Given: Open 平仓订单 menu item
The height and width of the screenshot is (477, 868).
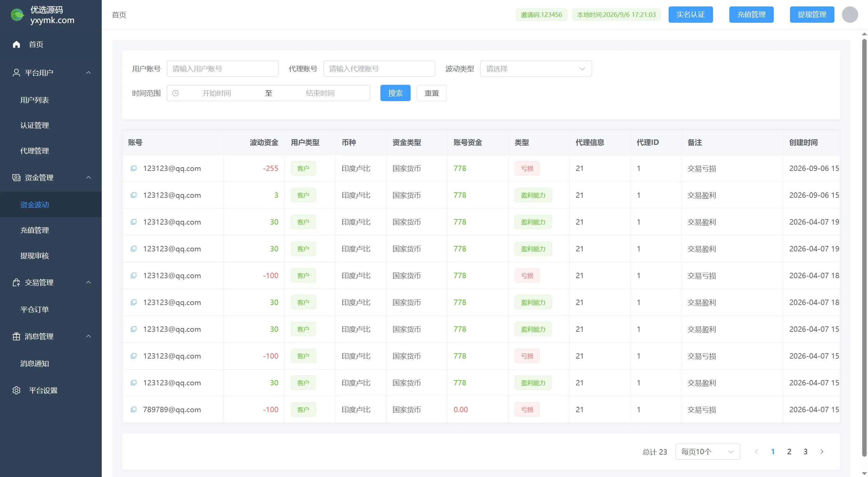Looking at the screenshot, I should pyautogui.click(x=51, y=309).
